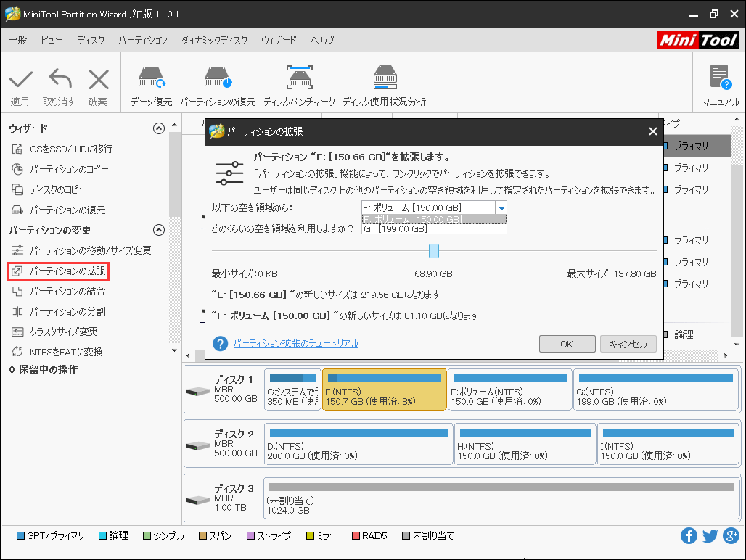The height and width of the screenshot is (560, 746).
Task: Choose Merge Partition (パーティションの結合)
Action: (x=58, y=291)
